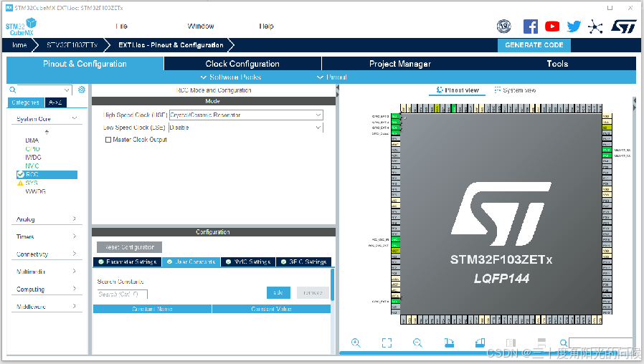Expand the Analog category

75,219
